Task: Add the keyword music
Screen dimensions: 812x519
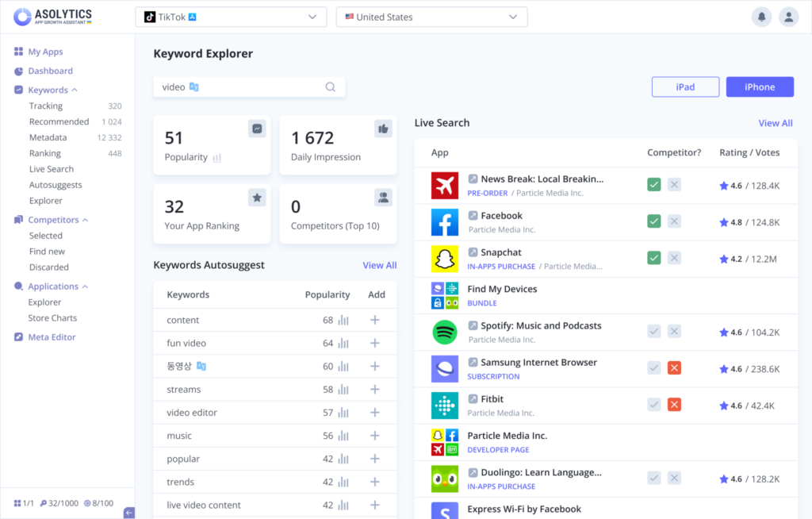Action: (375, 436)
